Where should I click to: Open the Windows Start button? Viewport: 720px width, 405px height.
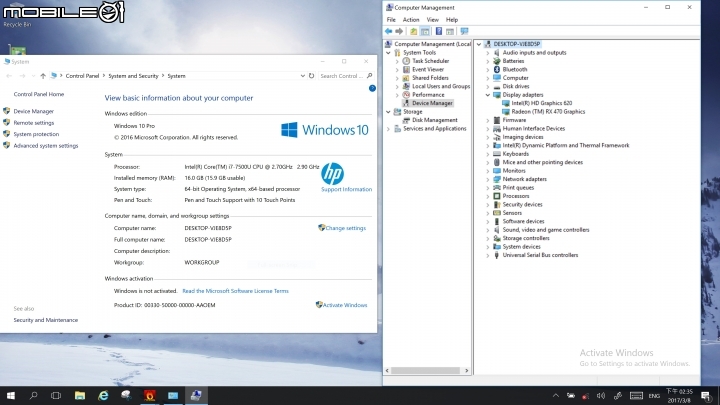coord(11,395)
